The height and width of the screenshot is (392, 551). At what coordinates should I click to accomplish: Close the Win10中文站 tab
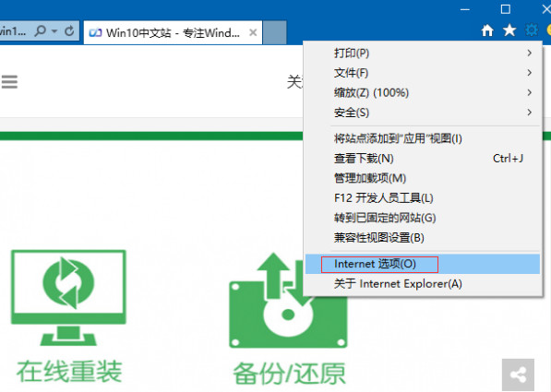(x=253, y=32)
